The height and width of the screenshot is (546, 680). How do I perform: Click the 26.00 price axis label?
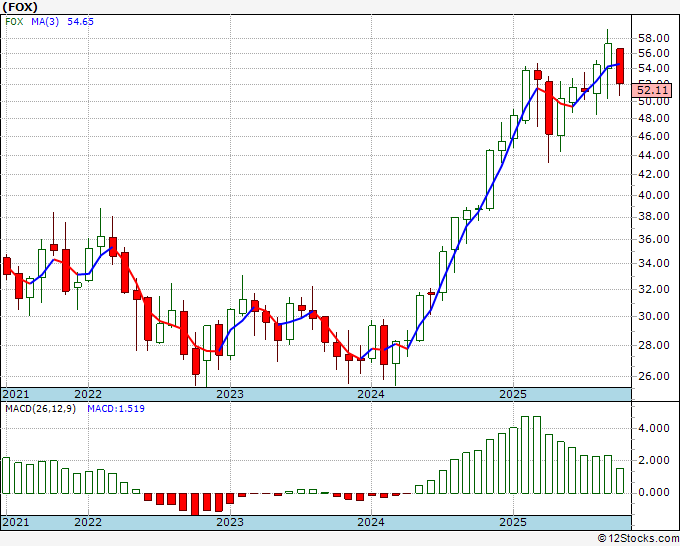(654, 376)
